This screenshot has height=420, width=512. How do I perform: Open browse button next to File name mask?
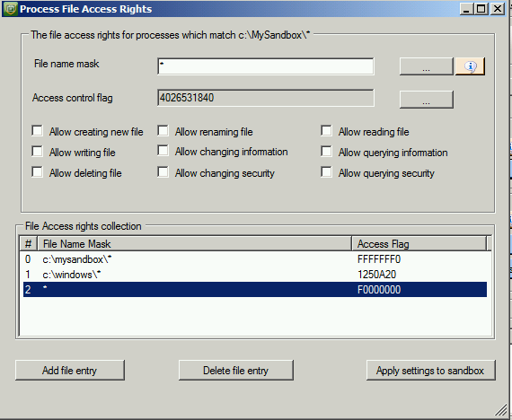(426, 66)
